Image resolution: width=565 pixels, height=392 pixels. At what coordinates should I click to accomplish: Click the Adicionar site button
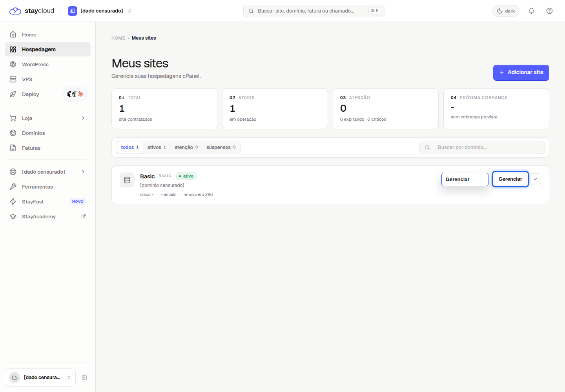(521, 73)
